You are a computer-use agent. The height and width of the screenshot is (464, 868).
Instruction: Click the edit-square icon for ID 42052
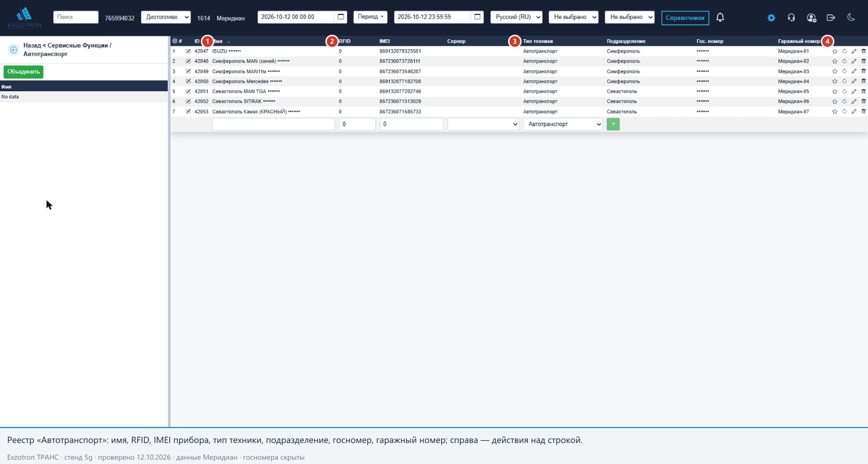[188, 101]
